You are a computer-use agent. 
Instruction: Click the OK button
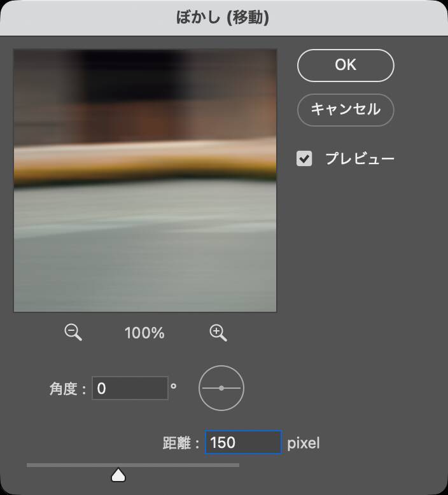click(x=346, y=66)
